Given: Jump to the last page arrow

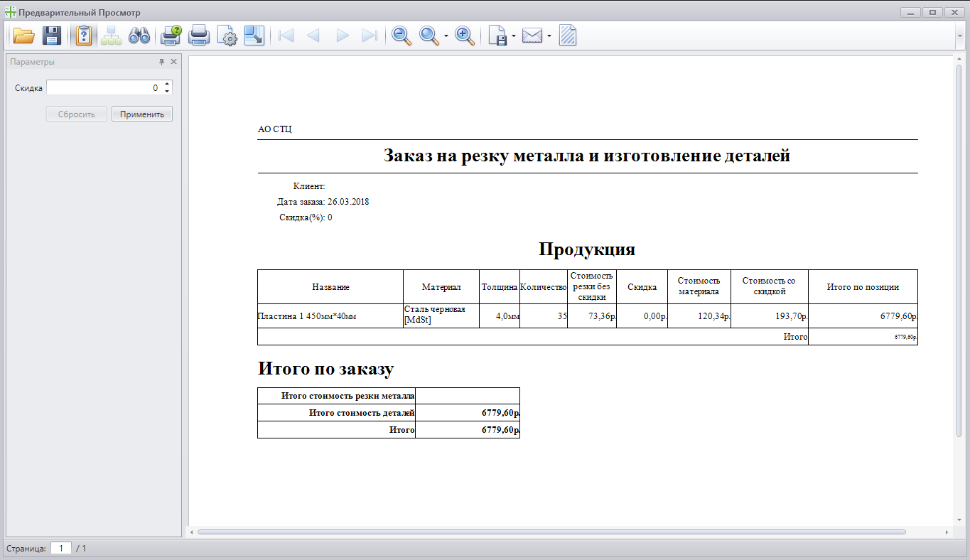Looking at the screenshot, I should pos(370,36).
